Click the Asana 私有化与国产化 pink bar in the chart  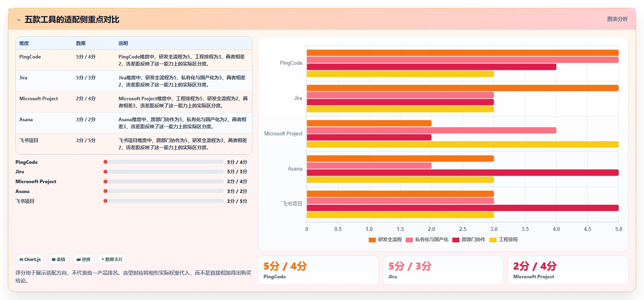click(369, 166)
